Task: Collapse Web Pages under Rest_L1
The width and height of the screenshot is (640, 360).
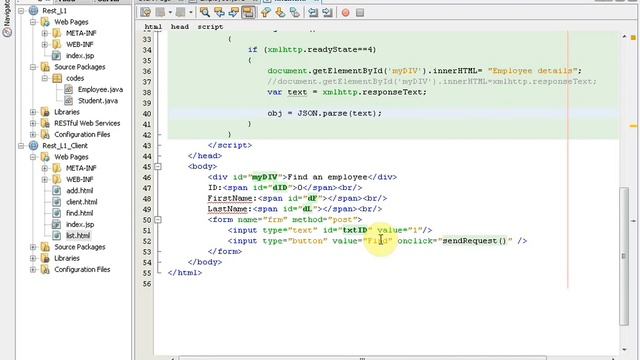Action: 33,22
